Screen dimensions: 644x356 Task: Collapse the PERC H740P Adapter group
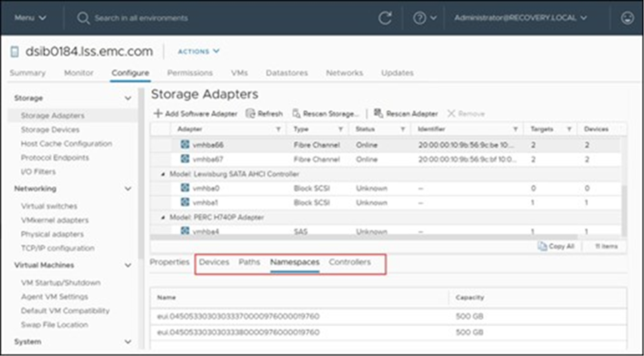[x=163, y=218]
